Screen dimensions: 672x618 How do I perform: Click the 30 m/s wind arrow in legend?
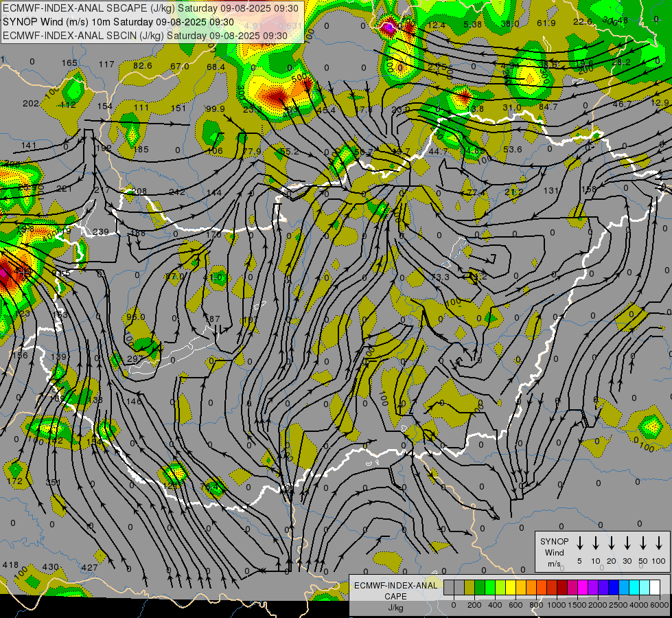click(x=627, y=543)
